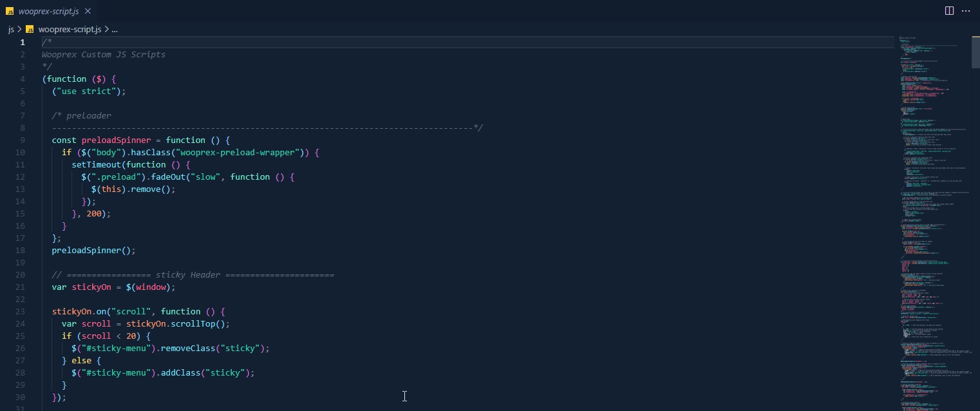Click the vertical scrollbar slider
The image size is (980, 411).
(x=975, y=52)
